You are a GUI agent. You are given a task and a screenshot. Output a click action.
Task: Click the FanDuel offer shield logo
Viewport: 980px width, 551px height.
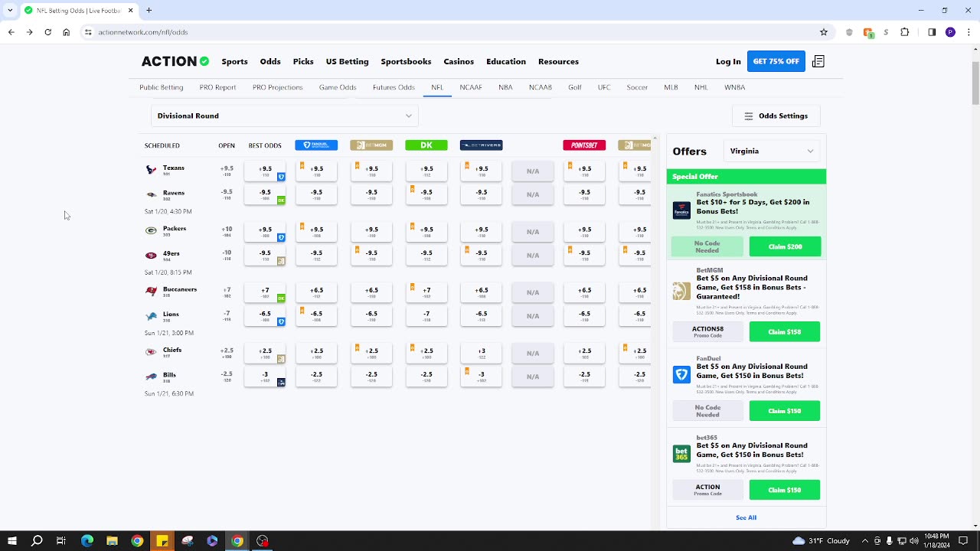(x=681, y=374)
